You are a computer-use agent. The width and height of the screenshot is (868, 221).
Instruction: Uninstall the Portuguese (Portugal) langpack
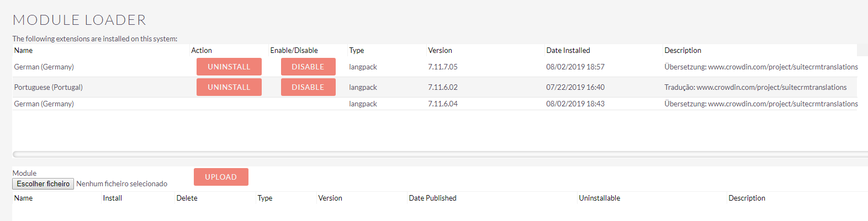pos(229,87)
